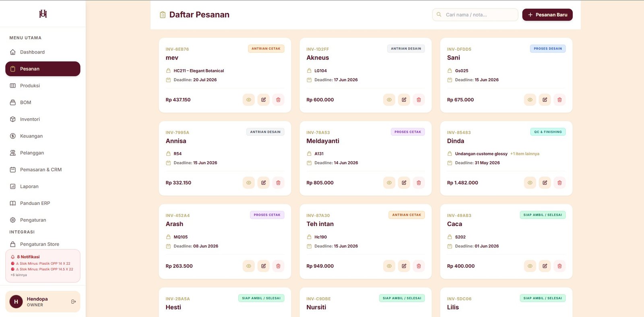644x317 pixels.
Task: Click the ANTRIAN DESAIN badge on Akneus
Action: click(x=406, y=49)
